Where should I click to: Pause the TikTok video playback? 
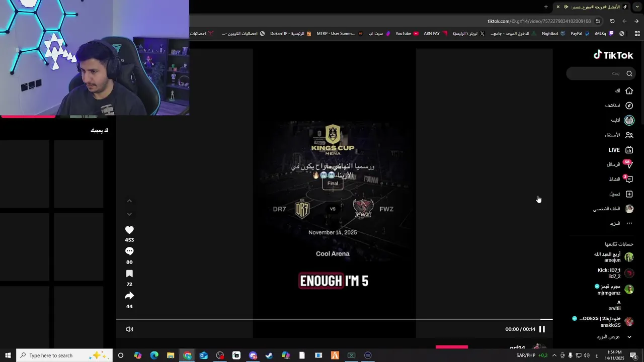[x=542, y=329]
